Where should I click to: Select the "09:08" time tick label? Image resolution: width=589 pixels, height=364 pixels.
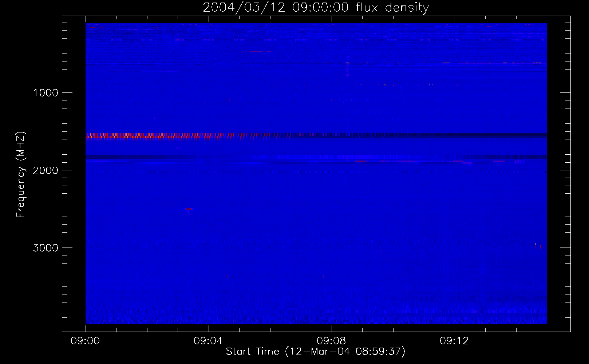pos(331,341)
